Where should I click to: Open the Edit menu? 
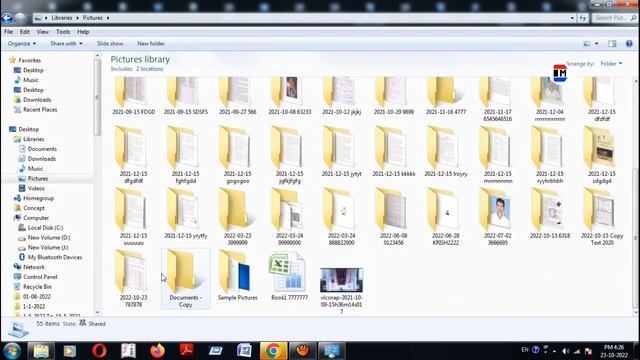coord(24,31)
